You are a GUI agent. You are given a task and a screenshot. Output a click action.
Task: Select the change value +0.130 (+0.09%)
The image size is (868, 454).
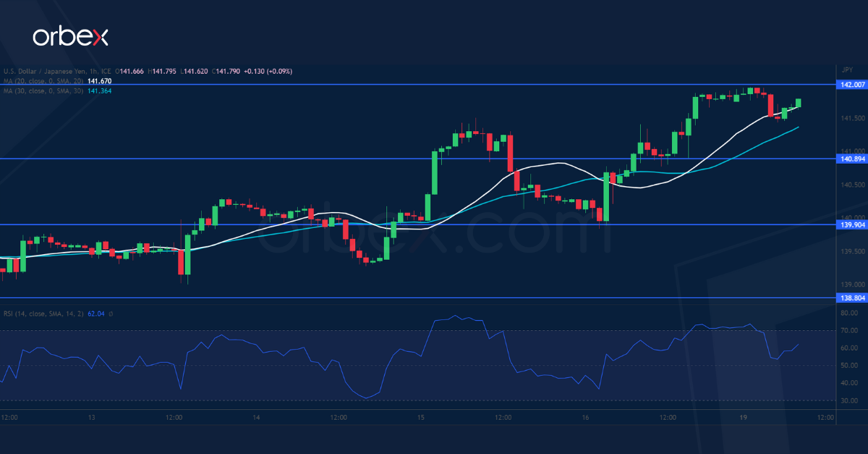tap(267, 72)
